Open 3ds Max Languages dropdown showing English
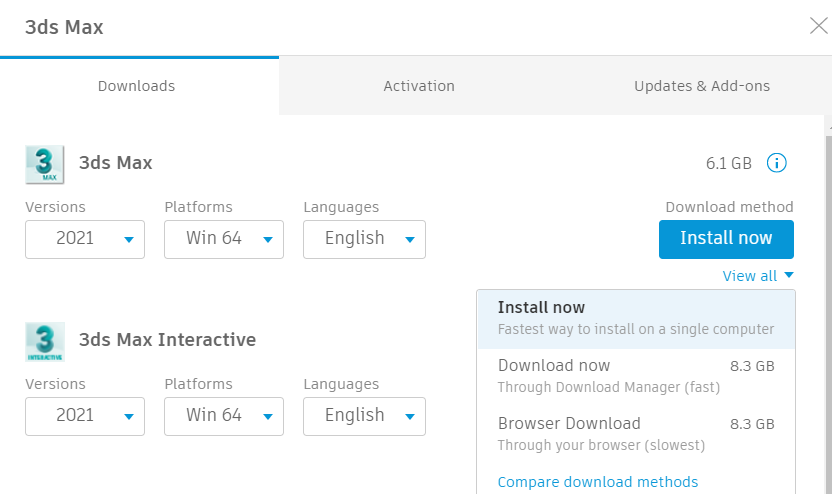832x494 pixels. [x=364, y=239]
